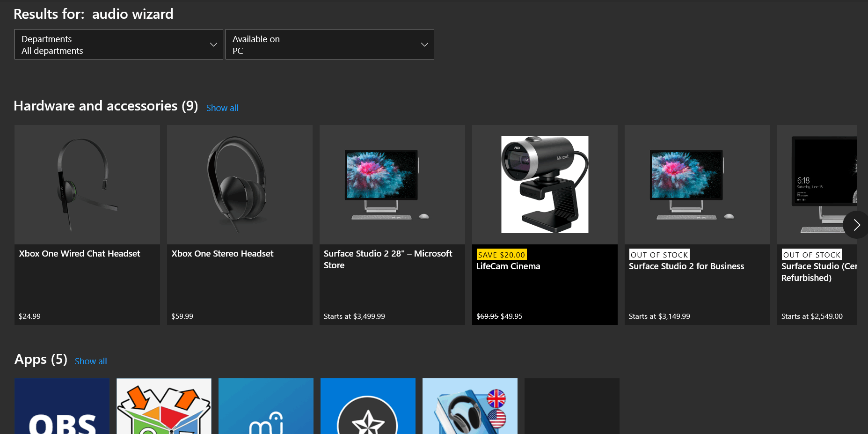This screenshot has height=434, width=868.
Task: Click the $49.95 sale price
Action: (x=511, y=316)
